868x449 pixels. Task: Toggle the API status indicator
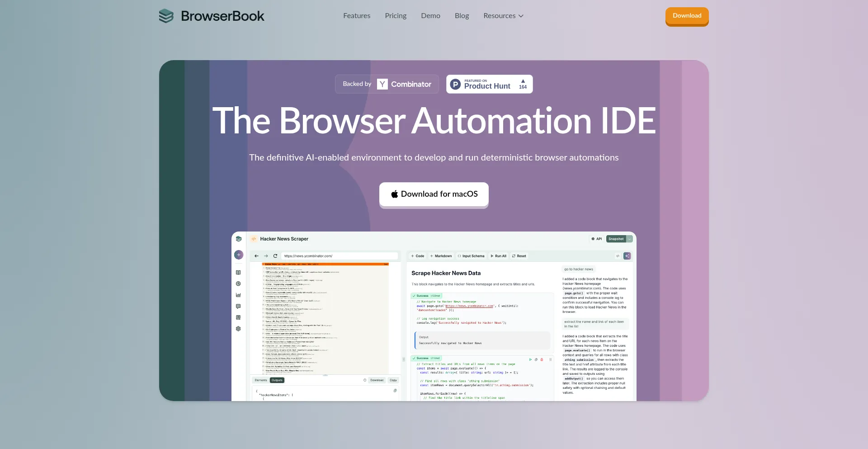pos(596,239)
